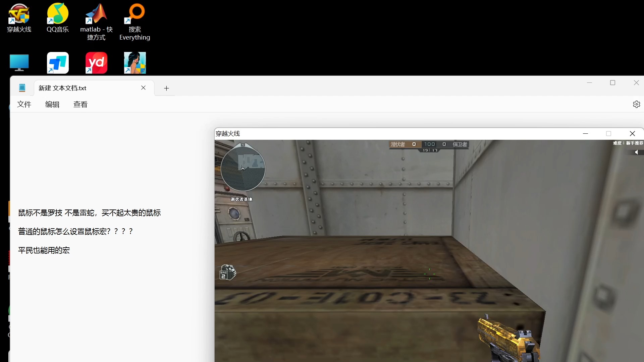This screenshot has height=362, width=644.
Task: Minimize the 穿越火线 game window
Action: (586, 133)
